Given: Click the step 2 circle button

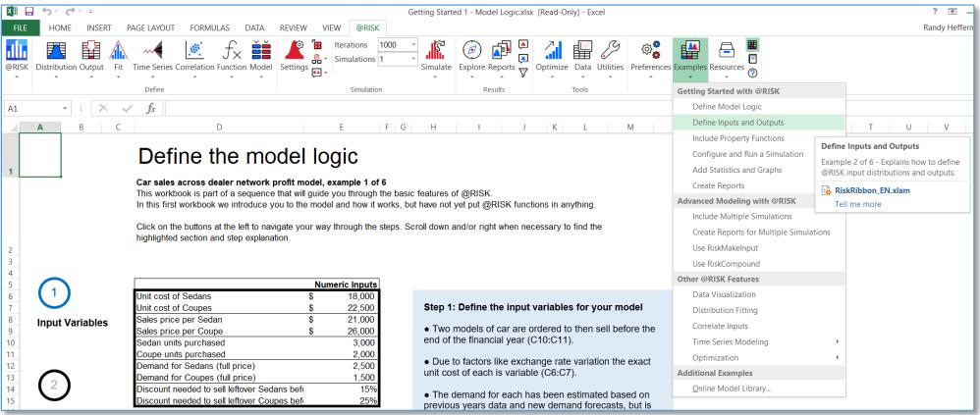Looking at the screenshot, I should coord(54,385).
